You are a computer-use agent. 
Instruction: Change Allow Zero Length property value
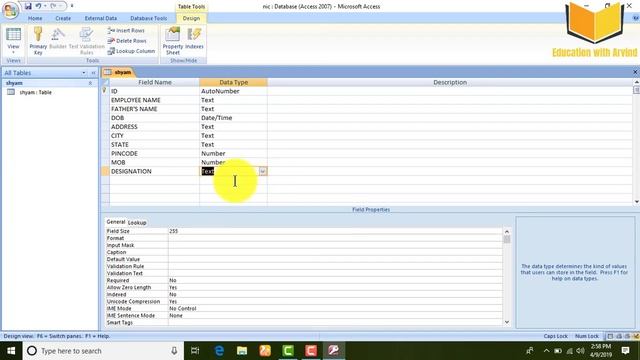click(x=335, y=287)
